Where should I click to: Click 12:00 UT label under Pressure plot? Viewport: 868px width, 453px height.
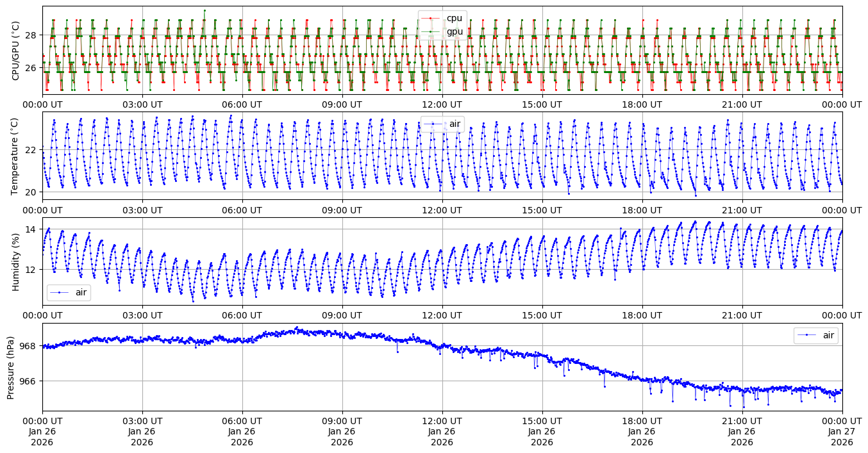(442, 420)
